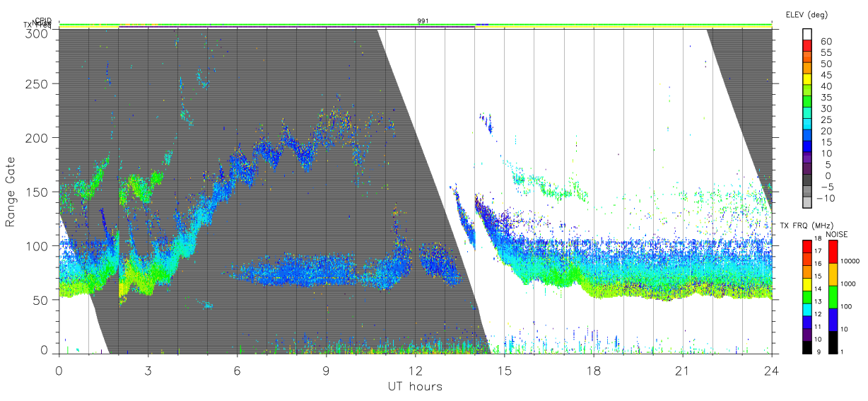Image resolution: width=868 pixels, height=401 pixels.
Task: Click the UT hours axis title
Action: (x=415, y=386)
